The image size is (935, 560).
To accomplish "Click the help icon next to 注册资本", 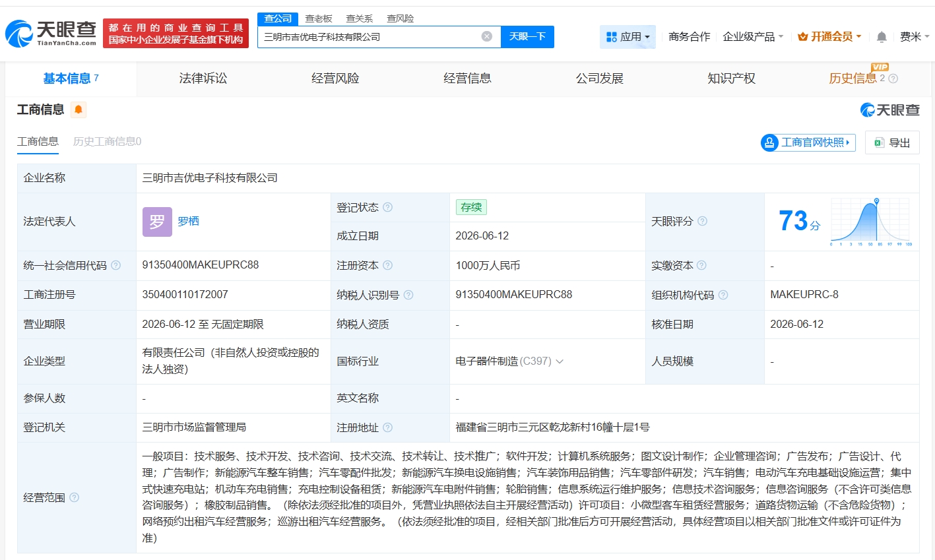I will click(388, 265).
